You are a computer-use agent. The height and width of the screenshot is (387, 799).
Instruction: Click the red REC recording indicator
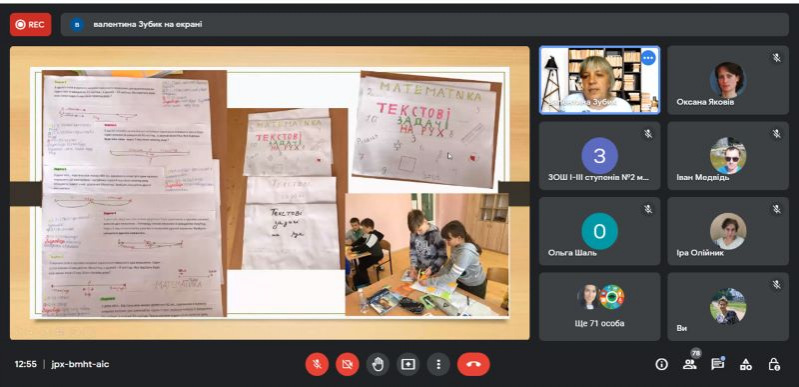coord(31,24)
